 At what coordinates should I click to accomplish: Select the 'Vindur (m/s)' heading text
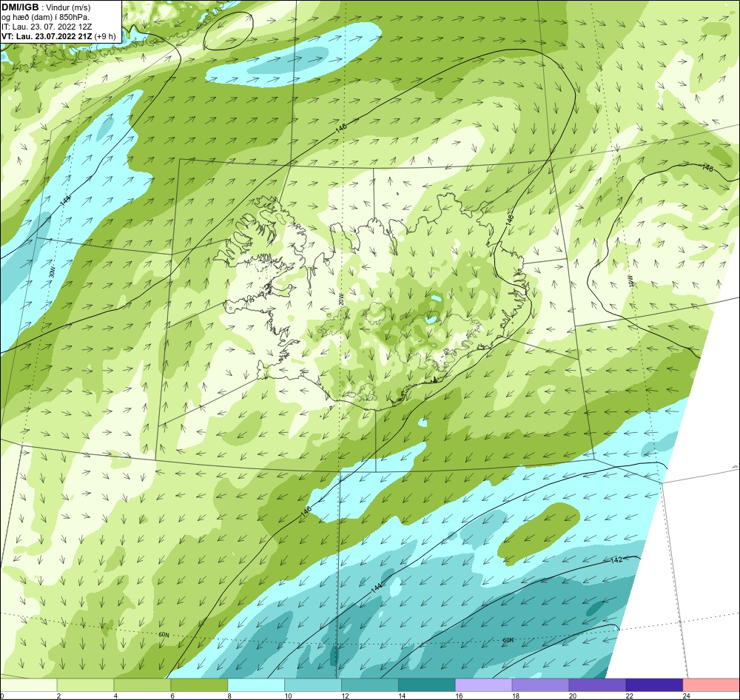[x=68, y=7]
